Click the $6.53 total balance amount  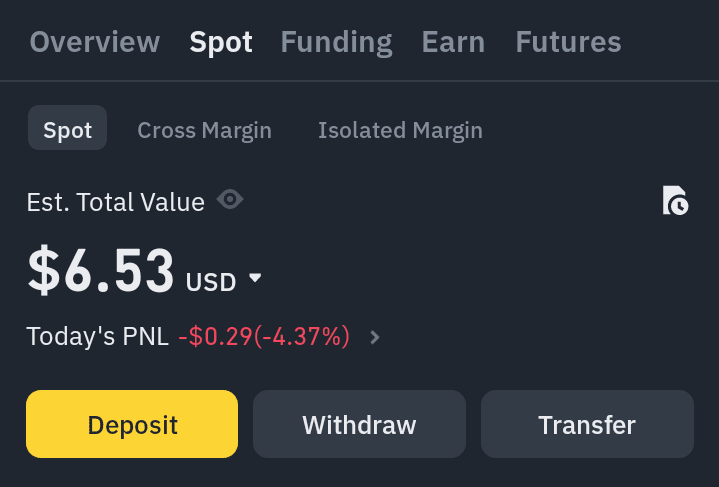click(101, 270)
